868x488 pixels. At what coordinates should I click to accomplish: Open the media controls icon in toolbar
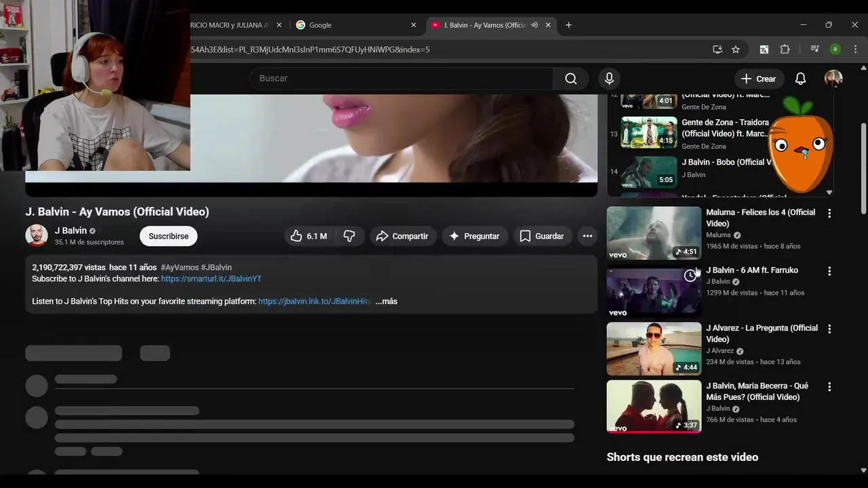click(x=815, y=49)
